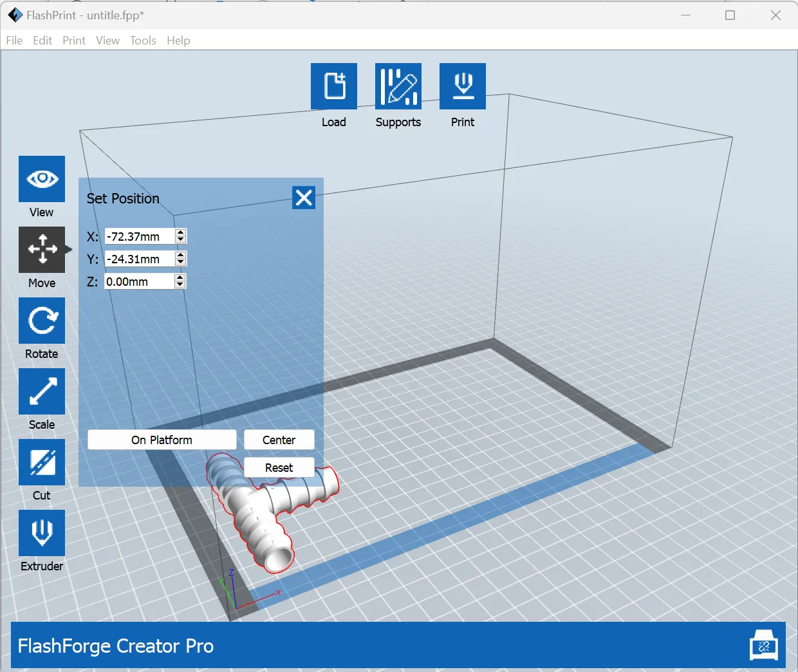Decrease Z position with down arrow
Image resolution: width=798 pixels, height=672 pixels.
point(180,285)
